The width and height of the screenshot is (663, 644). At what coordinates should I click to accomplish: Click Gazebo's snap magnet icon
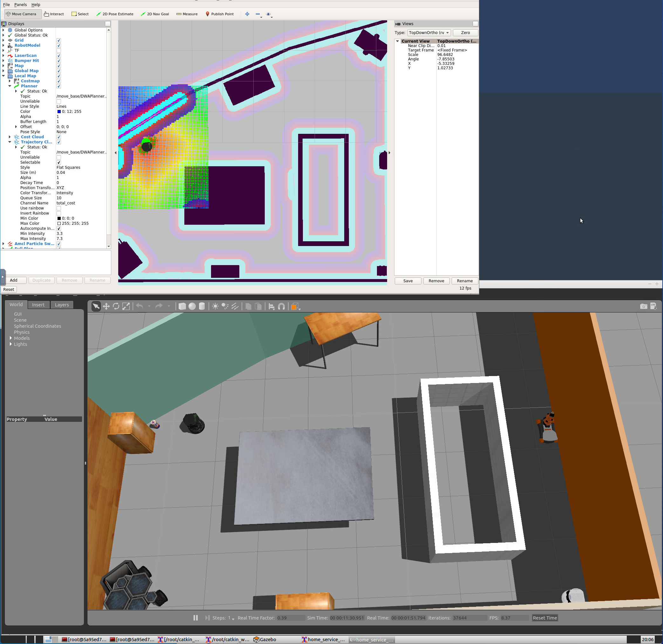[x=281, y=306]
